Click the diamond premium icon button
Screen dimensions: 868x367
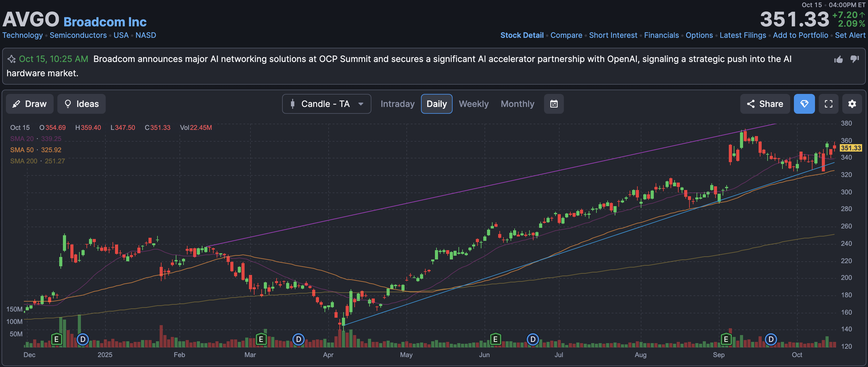coord(804,104)
